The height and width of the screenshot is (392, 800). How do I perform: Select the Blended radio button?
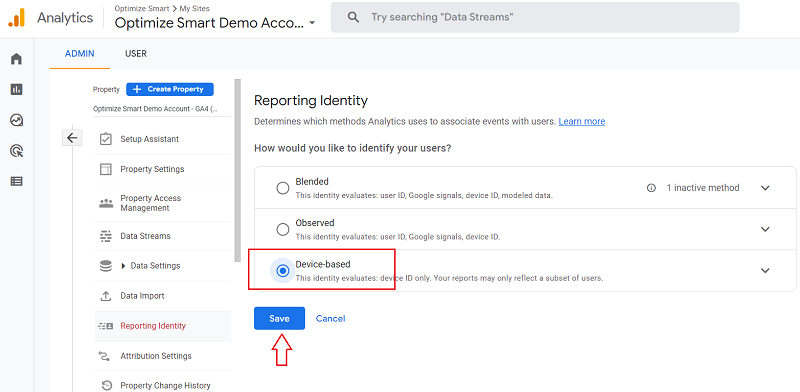(283, 188)
